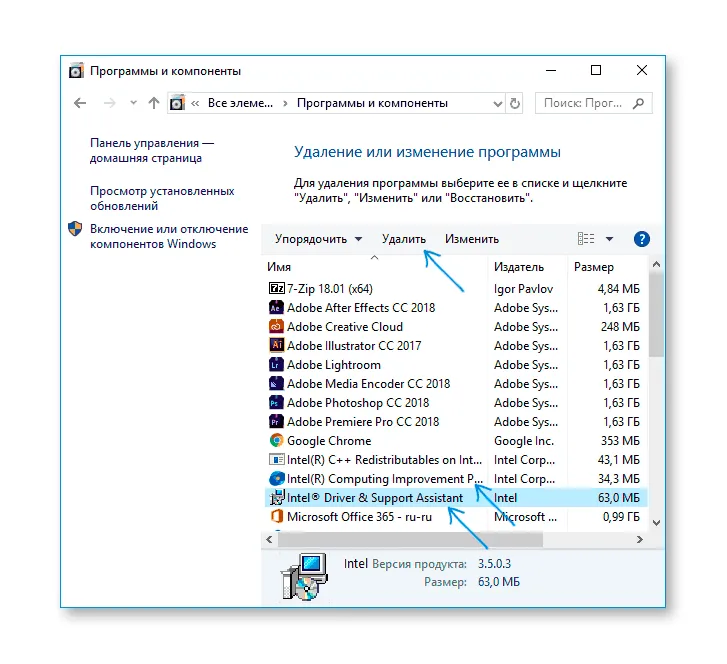Screen dimensions: 727x664
Task: Click Удалить to uninstall the program
Action: tap(404, 239)
